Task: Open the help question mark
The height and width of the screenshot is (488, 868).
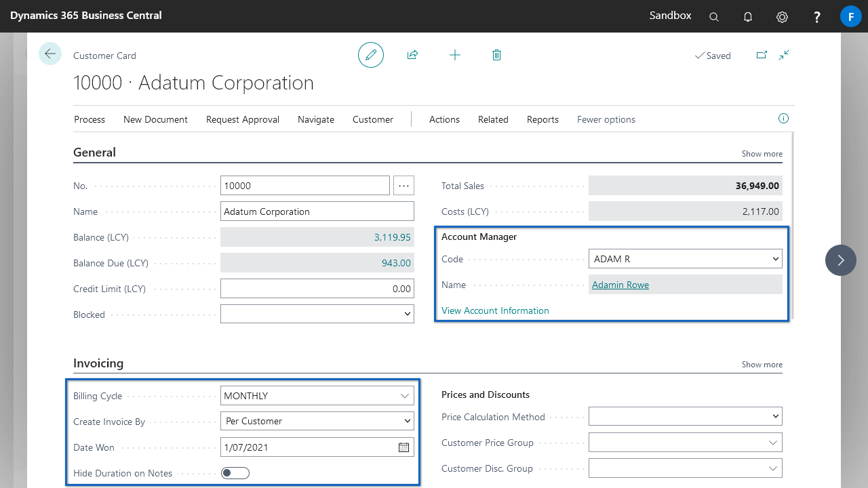Action: point(817,17)
